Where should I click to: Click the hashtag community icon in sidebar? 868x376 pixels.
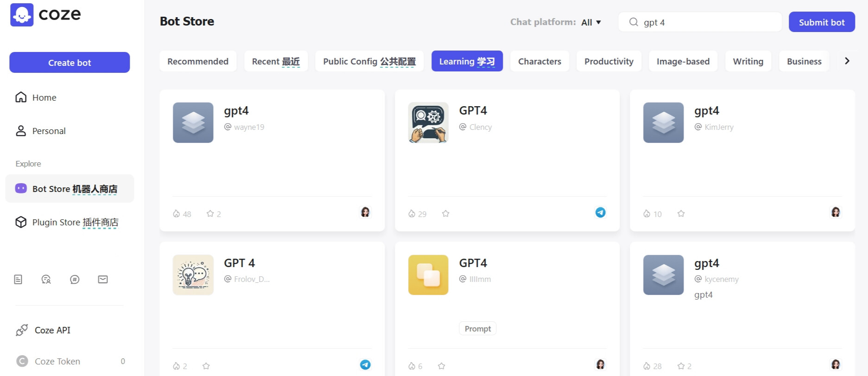coord(75,279)
